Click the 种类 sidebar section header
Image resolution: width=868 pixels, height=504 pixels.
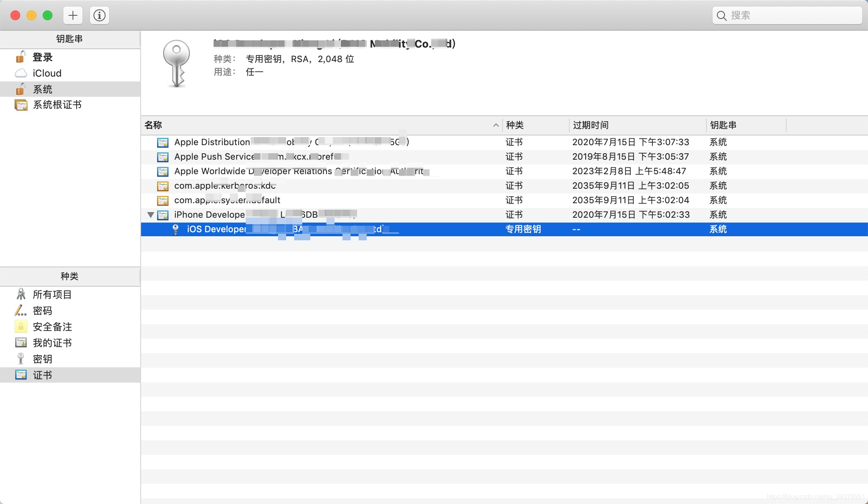click(69, 276)
